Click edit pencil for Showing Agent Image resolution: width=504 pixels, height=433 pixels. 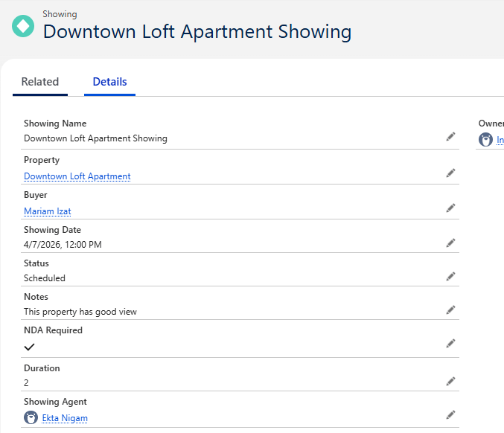point(450,414)
